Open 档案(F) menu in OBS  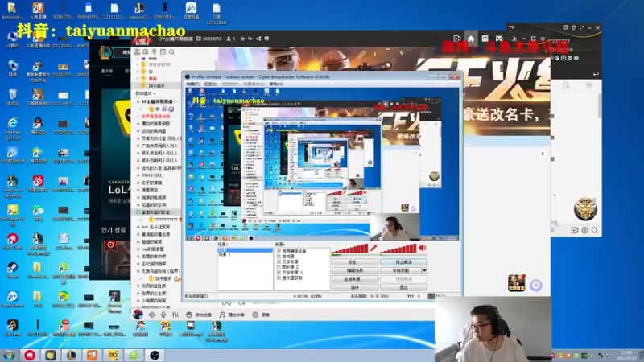pyautogui.click(x=192, y=84)
